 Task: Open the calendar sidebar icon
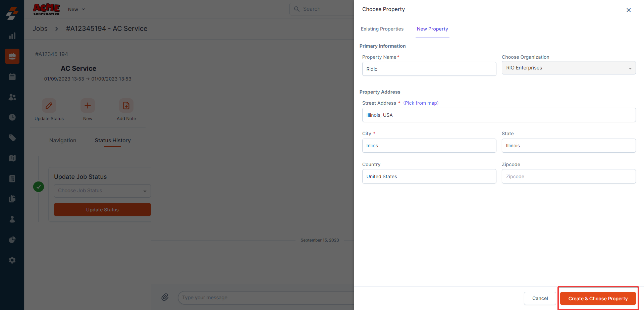(x=12, y=77)
